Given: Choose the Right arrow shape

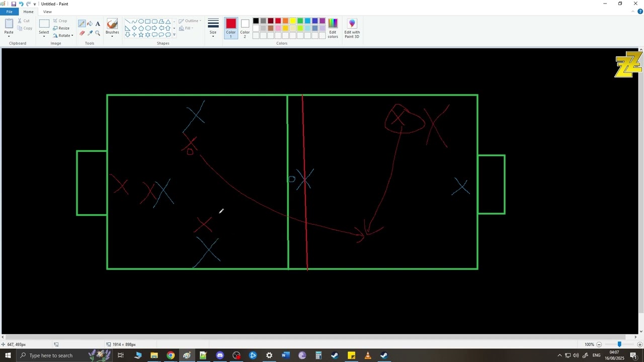Looking at the screenshot, I should coord(154,28).
